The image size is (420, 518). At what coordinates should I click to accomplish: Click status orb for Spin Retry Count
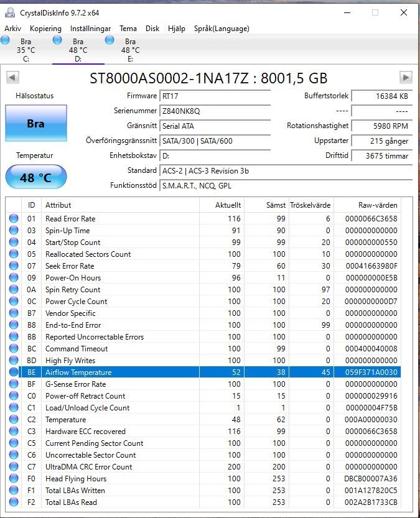click(14, 289)
